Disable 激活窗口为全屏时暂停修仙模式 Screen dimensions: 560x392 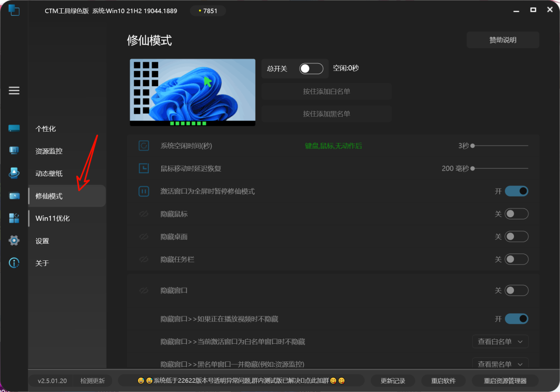click(x=516, y=191)
